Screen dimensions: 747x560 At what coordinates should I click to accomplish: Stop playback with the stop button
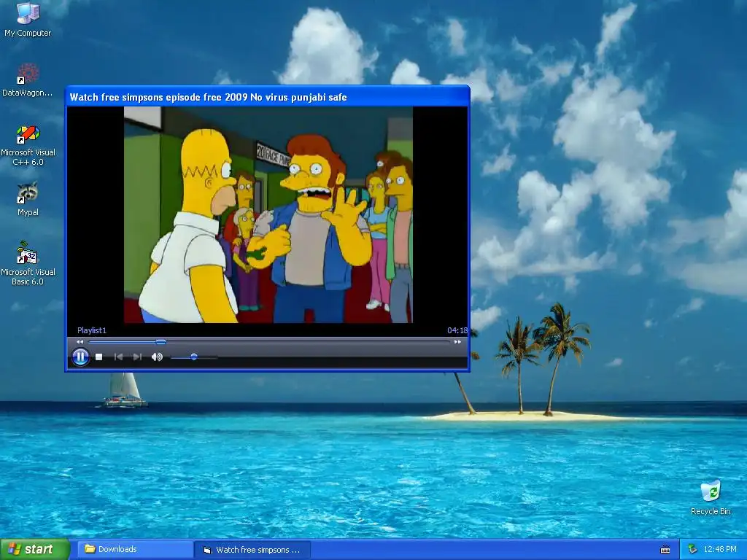point(99,357)
